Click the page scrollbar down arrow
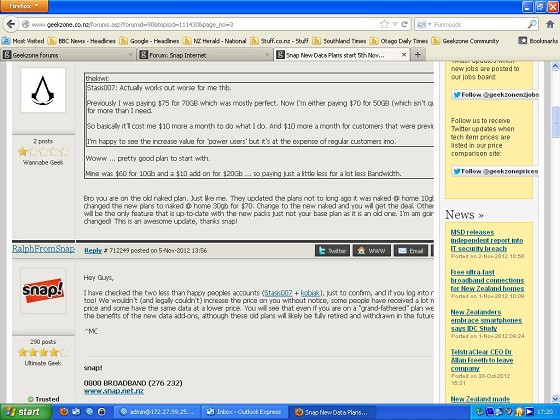 click(555, 399)
